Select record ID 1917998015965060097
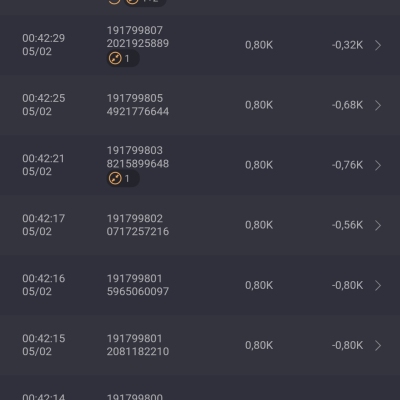This screenshot has height=400, width=400. 138,285
